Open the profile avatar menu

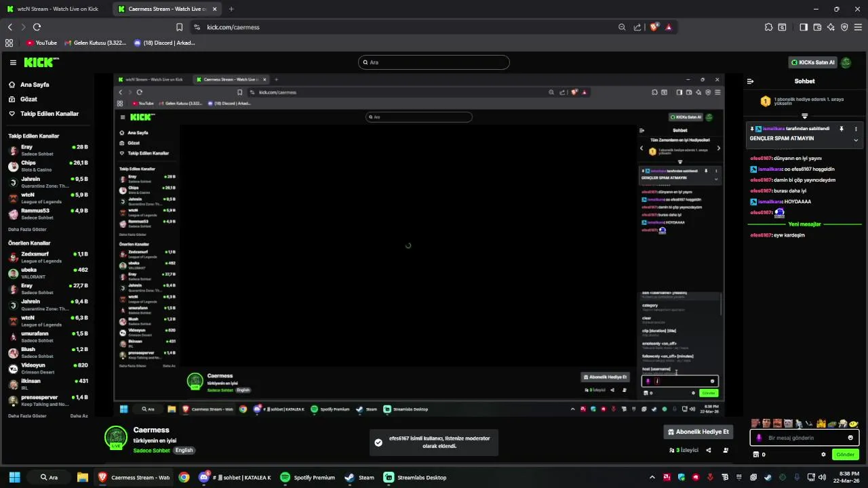tap(846, 62)
